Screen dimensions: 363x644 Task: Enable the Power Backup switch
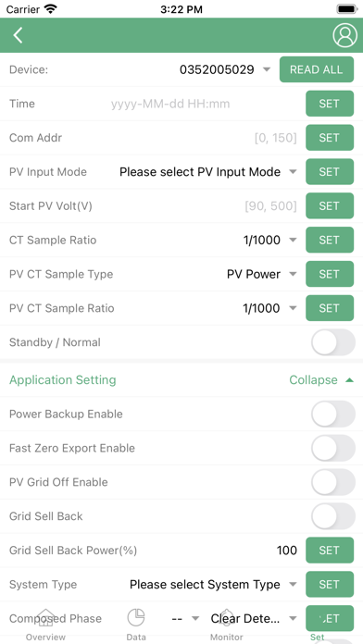[x=333, y=414]
